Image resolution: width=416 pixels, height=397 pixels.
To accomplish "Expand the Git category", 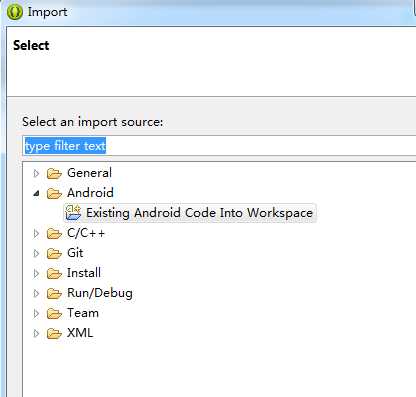I will coord(36,253).
